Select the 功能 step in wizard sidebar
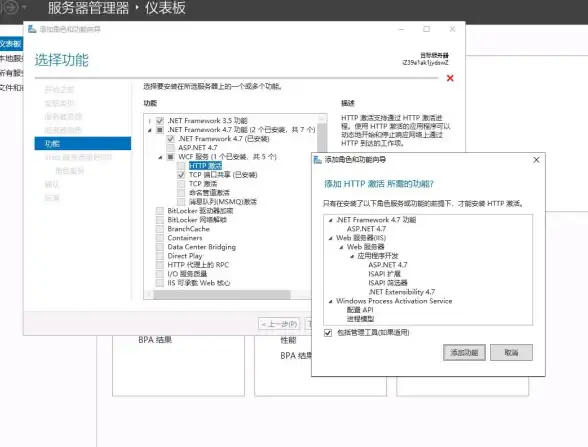The image size is (588, 447). (x=83, y=144)
